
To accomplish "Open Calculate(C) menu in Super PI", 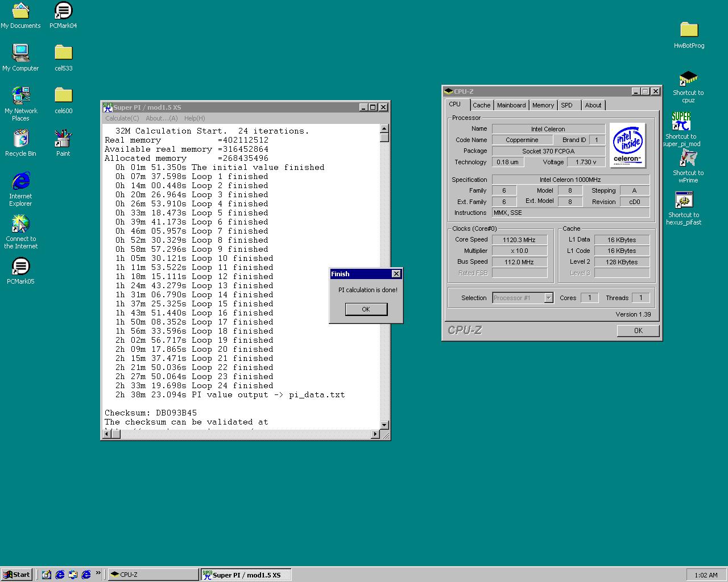I will (122, 118).
